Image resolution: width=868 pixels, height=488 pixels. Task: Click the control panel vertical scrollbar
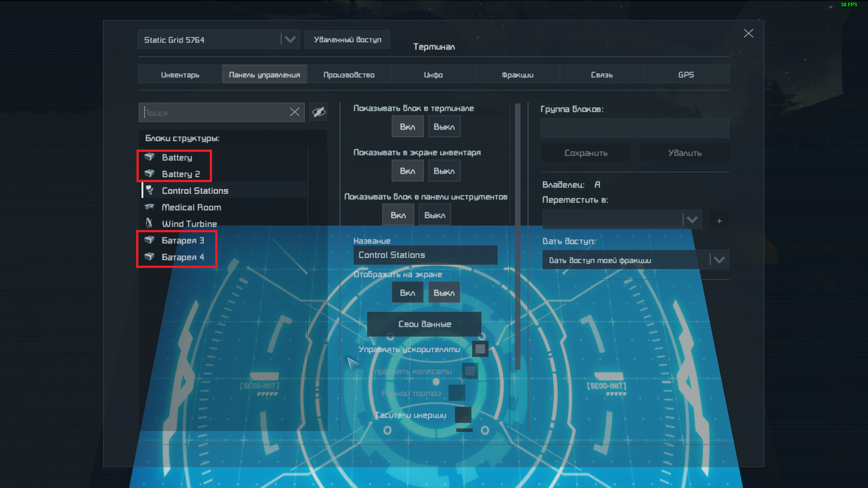[518, 235]
